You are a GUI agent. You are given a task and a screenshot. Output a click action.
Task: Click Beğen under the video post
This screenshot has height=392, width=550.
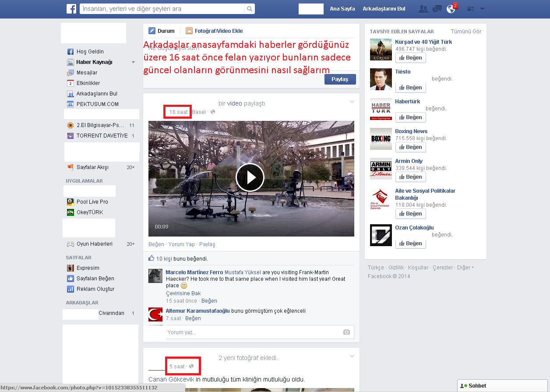tap(156, 244)
